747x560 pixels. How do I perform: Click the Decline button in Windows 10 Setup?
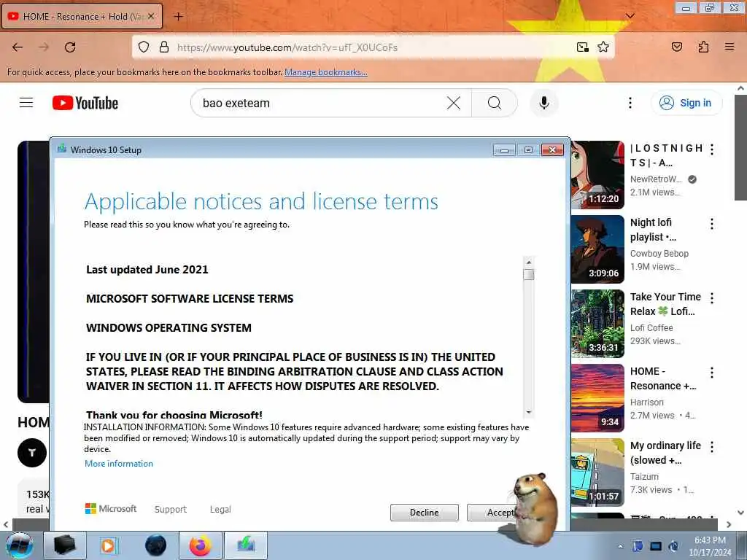(424, 513)
